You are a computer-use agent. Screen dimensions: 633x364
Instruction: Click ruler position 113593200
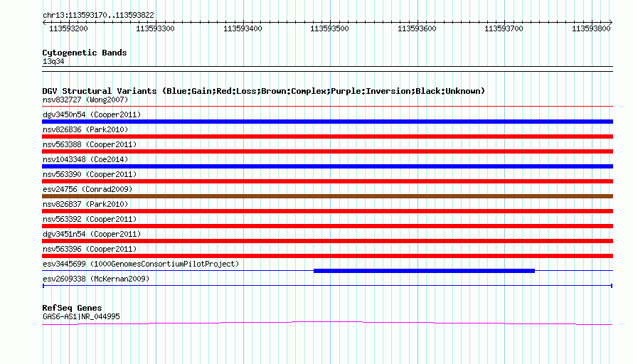(68, 28)
